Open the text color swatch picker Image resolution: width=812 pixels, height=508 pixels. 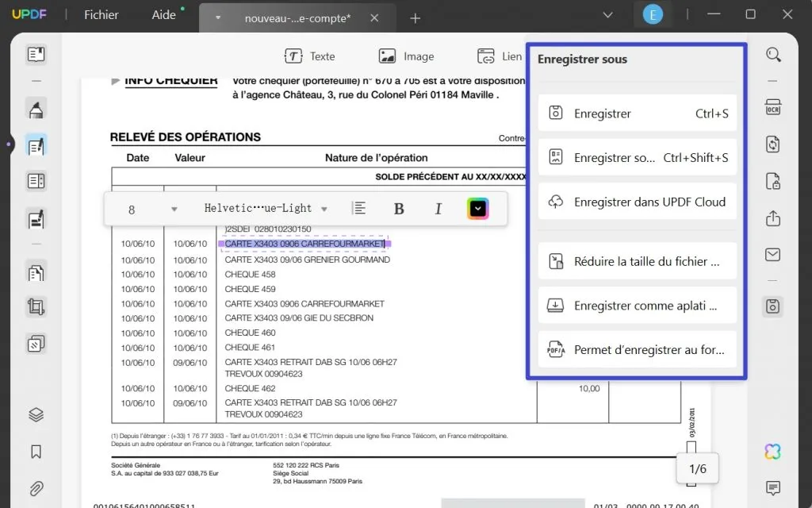point(477,208)
